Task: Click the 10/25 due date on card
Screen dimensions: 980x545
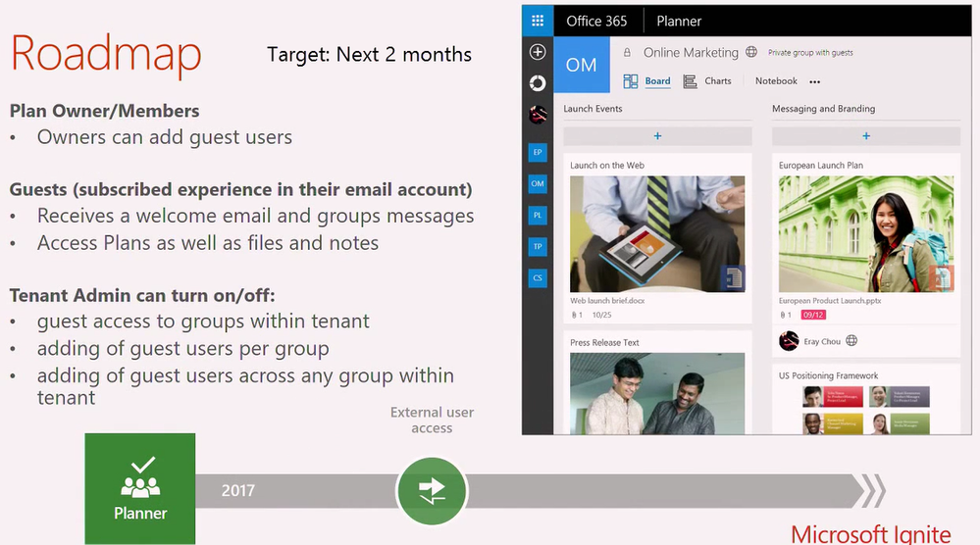Action: coord(602,316)
